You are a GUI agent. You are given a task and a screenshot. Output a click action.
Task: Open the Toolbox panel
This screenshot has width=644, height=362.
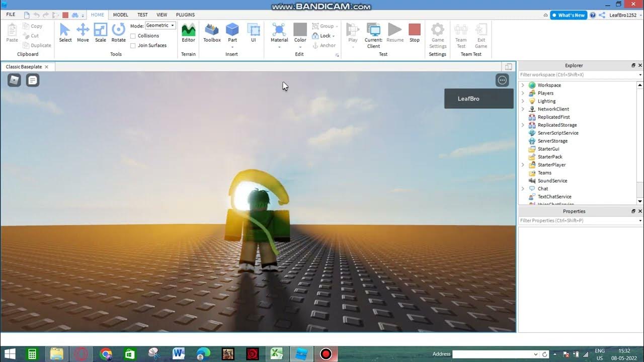click(x=212, y=33)
